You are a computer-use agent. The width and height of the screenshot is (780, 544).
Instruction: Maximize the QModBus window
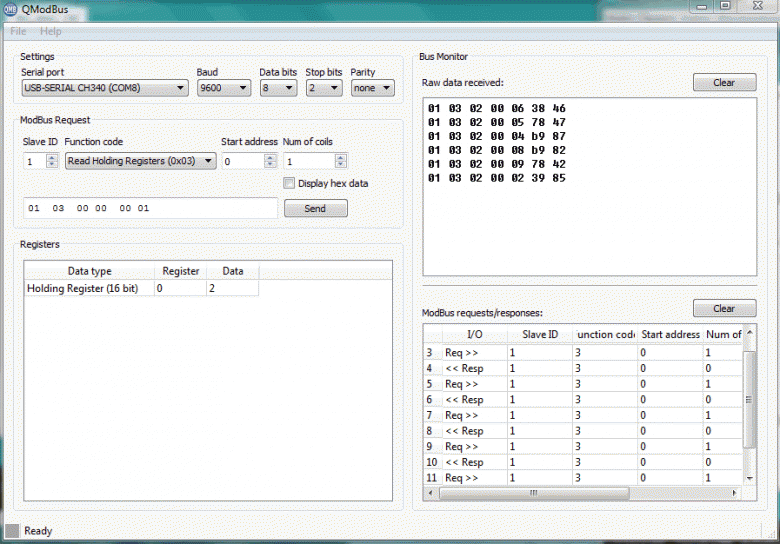[x=725, y=6]
